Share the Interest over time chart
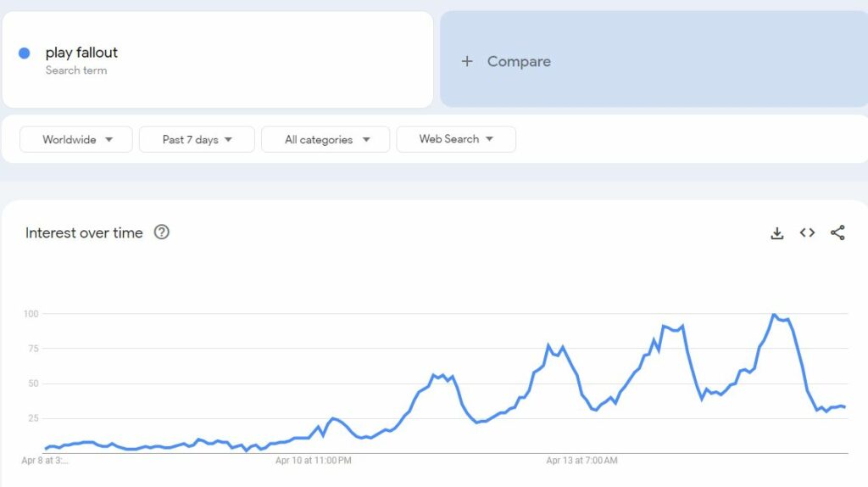Viewport: 868px width, 487px height. coord(837,232)
